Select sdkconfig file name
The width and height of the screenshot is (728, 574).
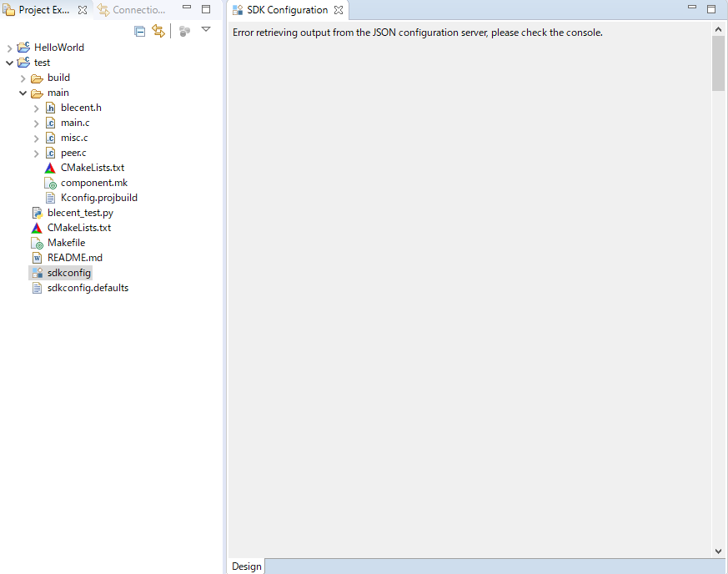tap(68, 273)
